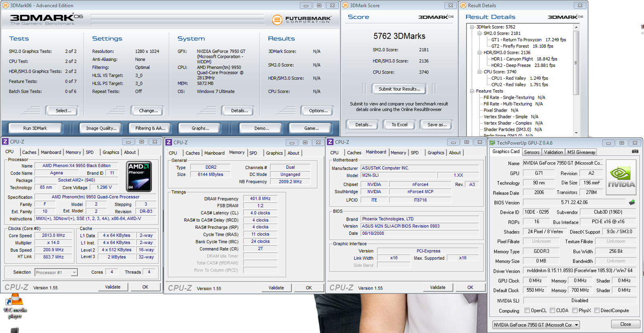Select the VLC media player desktop icon
Screen dimensions: 644x333
[15, 306]
